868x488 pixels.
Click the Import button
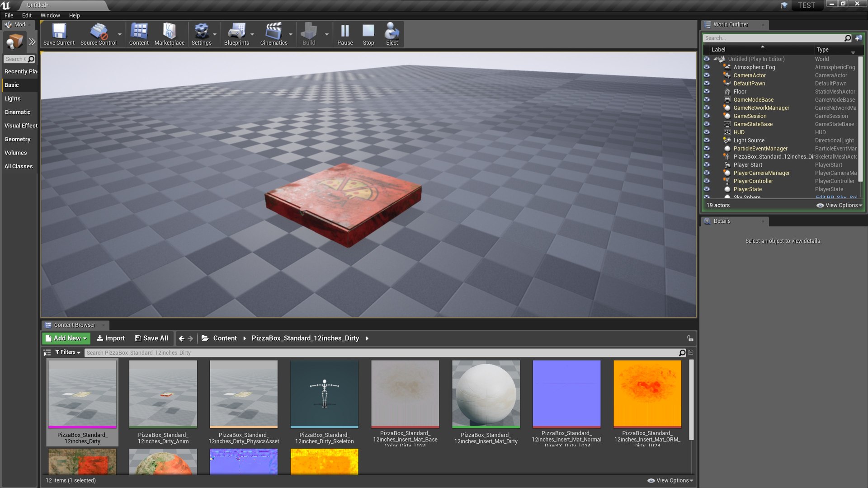[x=110, y=338]
